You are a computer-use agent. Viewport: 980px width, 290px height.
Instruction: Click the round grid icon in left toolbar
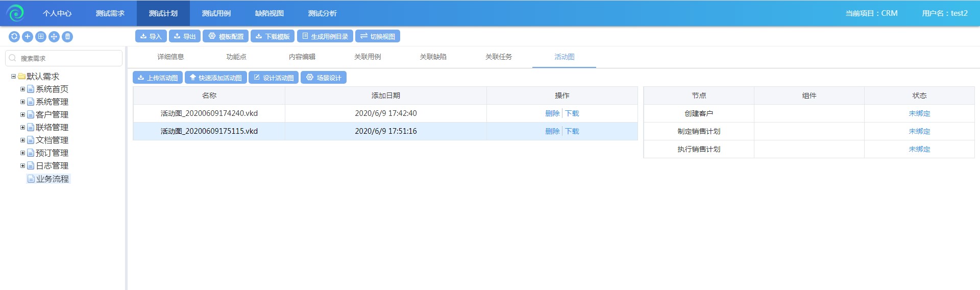click(x=41, y=37)
